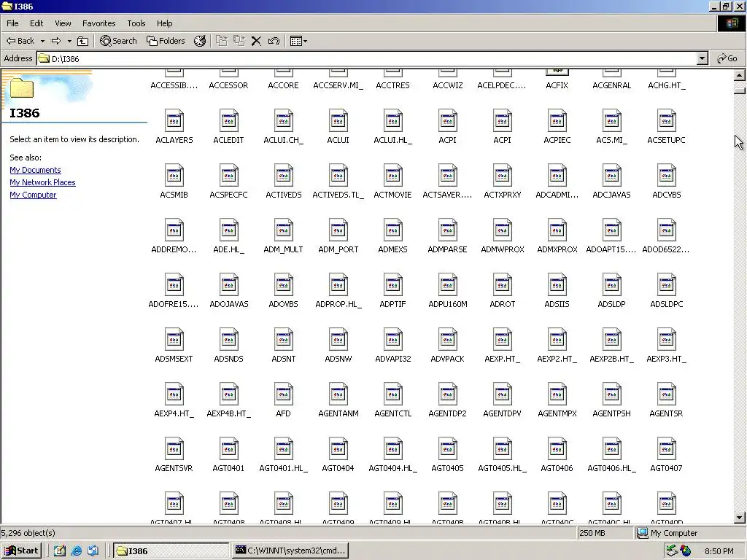Select the ADPTIF file icon
The image size is (747, 560).
392,285
